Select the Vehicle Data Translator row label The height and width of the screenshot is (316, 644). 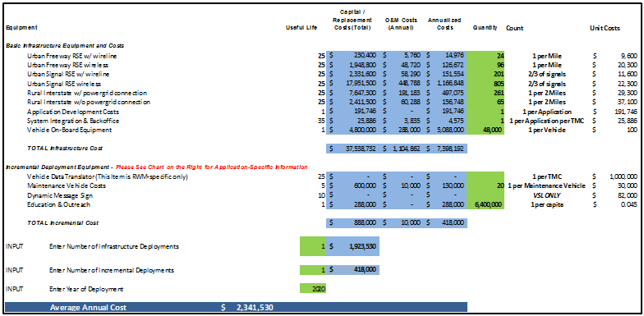tap(107, 176)
